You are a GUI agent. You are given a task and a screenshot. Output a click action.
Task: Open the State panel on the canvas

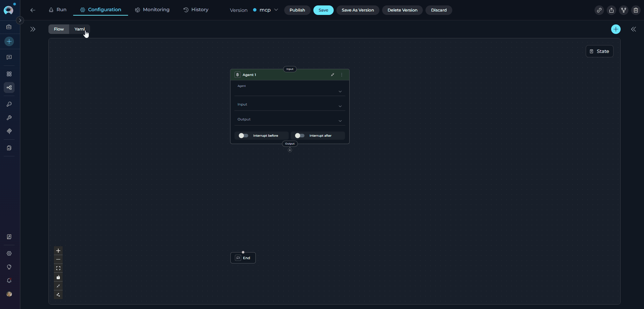599,51
